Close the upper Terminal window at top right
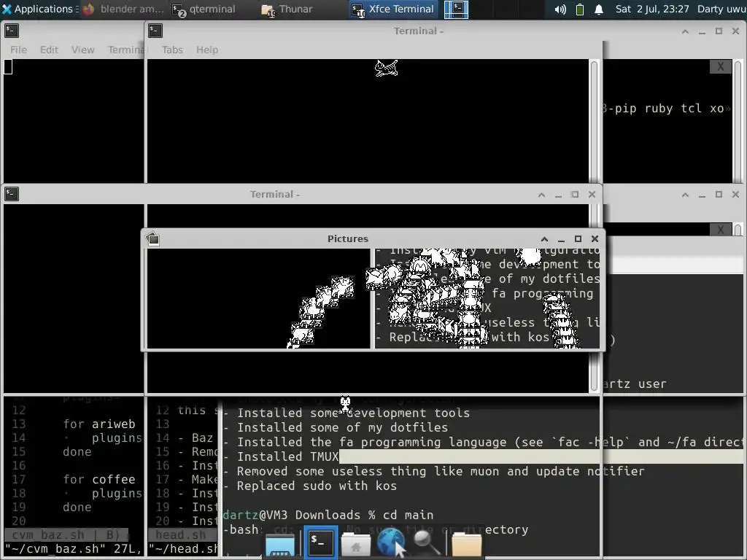The width and height of the screenshot is (747, 560). tap(735, 31)
